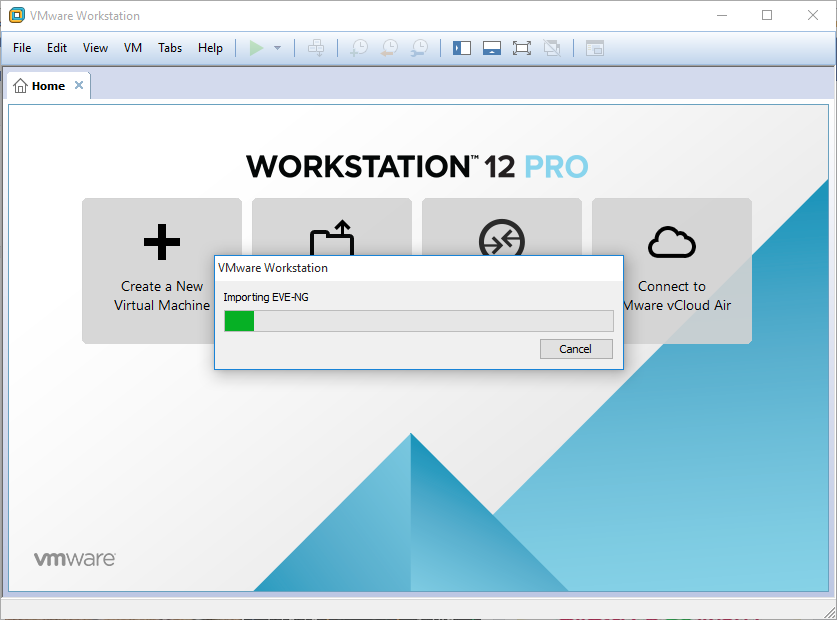Open the View menu
Screen dimensions: 837x620
(x=96, y=48)
